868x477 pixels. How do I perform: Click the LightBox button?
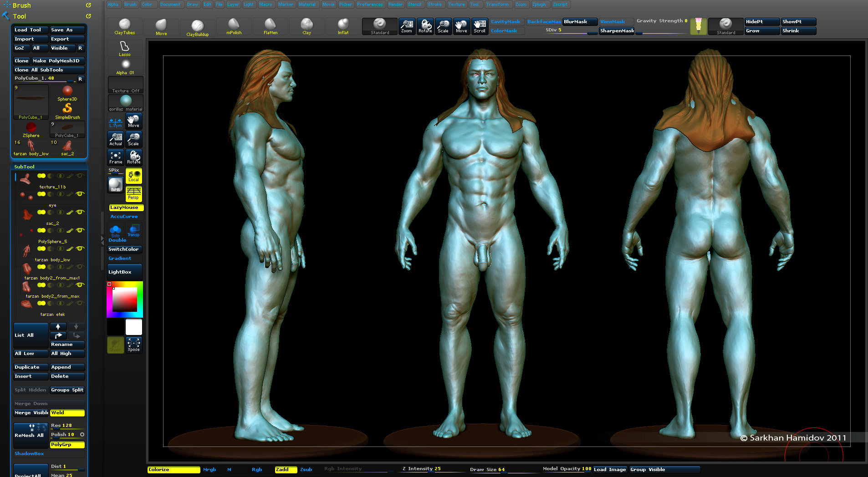tap(125, 272)
